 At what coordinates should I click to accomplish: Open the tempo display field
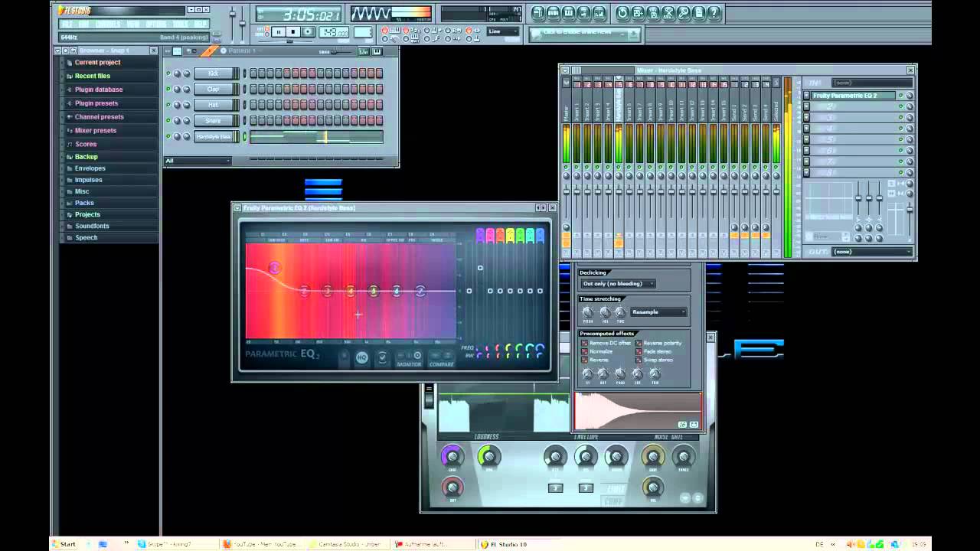tap(334, 32)
